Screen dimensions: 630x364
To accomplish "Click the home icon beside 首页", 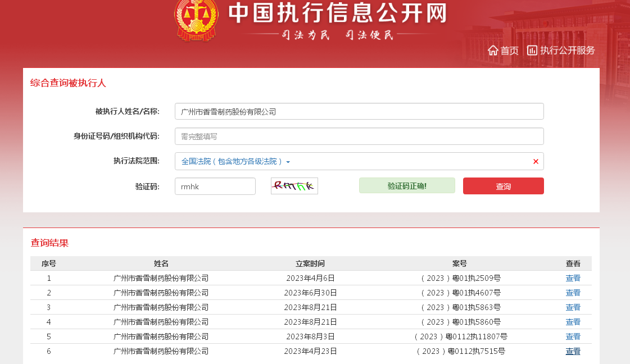I will (x=493, y=51).
